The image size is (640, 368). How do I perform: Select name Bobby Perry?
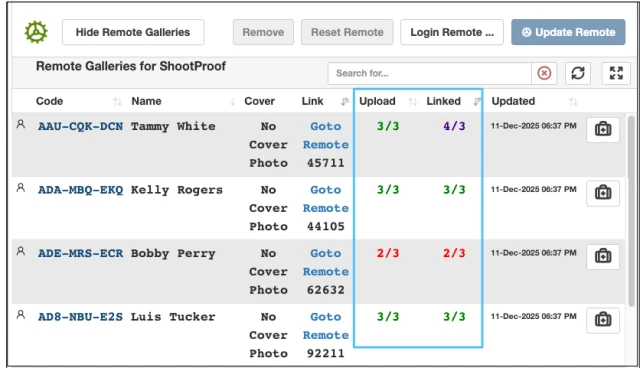(173, 254)
